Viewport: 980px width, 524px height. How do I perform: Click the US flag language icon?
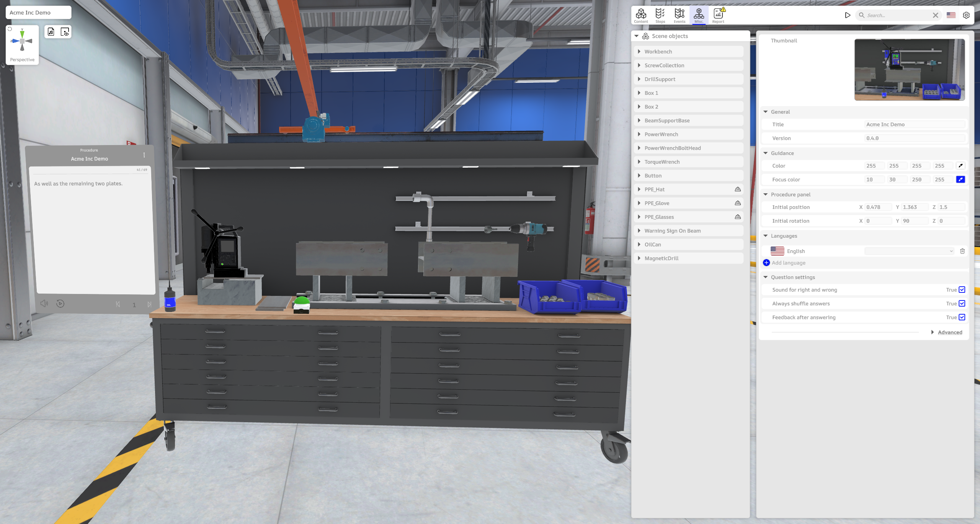[951, 15]
